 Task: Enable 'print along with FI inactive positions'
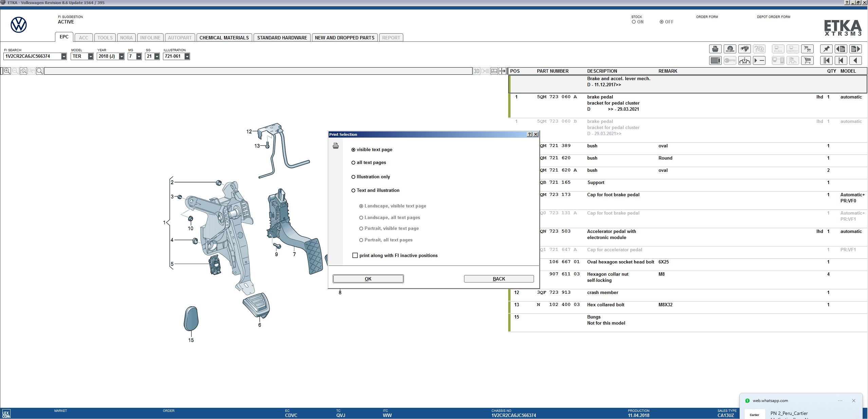[355, 255]
